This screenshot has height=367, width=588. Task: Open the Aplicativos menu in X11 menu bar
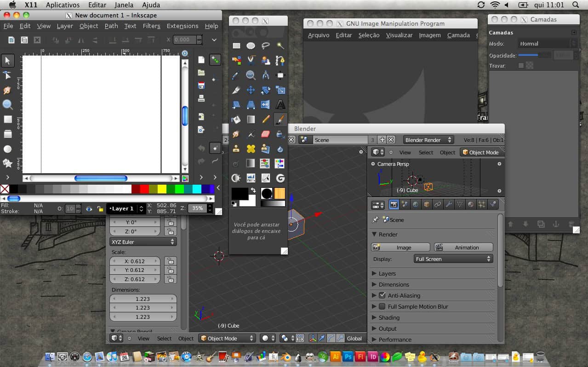point(63,5)
